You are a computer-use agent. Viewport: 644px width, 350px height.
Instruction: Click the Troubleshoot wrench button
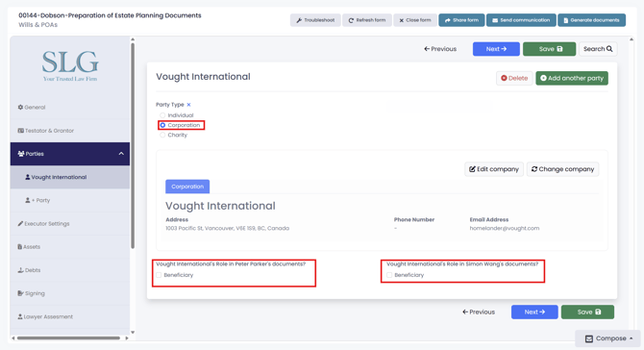(x=315, y=20)
